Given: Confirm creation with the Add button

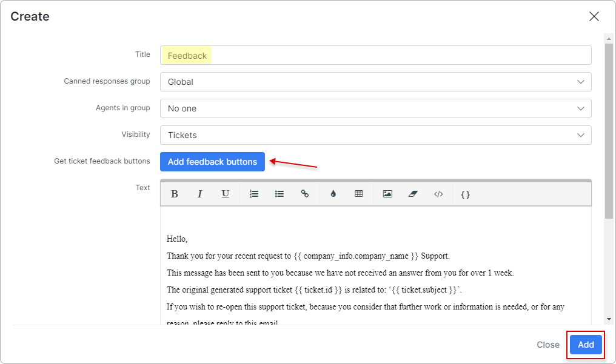Looking at the screenshot, I should tap(586, 344).
